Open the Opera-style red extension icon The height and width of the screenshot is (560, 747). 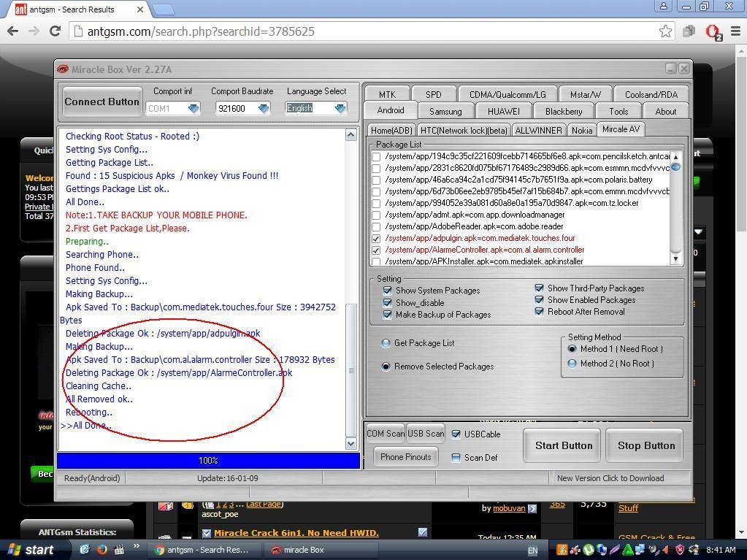713,31
